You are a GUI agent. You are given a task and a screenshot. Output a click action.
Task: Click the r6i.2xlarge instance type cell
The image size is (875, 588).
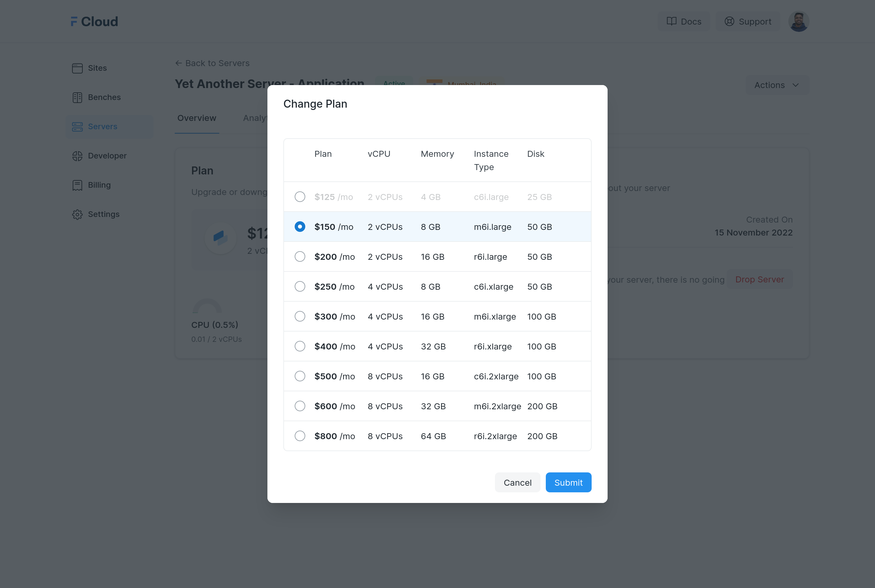tap(495, 436)
